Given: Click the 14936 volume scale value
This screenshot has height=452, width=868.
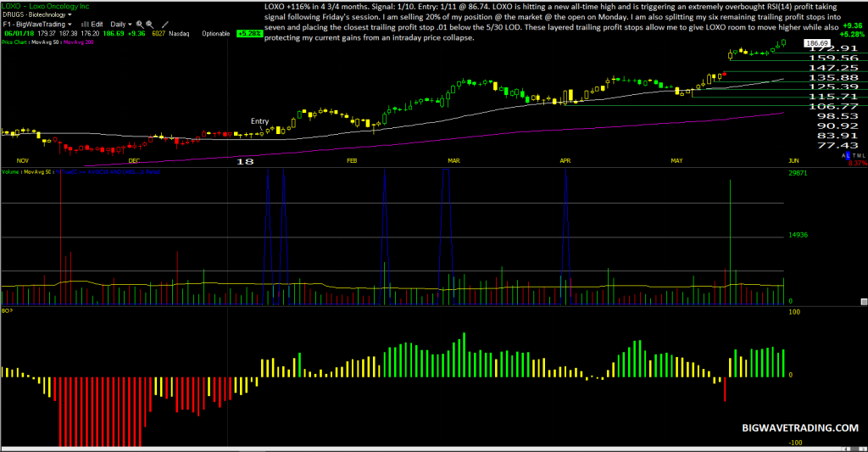Looking at the screenshot, I should point(798,235).
